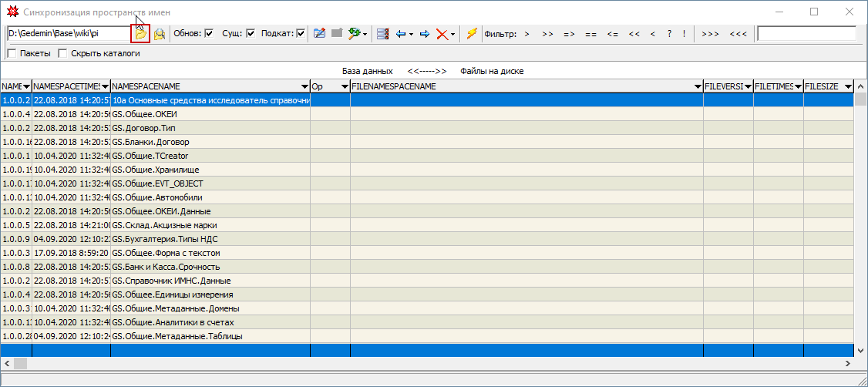Viewport: 868px width, 387px height.
Task: Open the NAMESPACENAME column filter dropdown
Action: [304, 87]
